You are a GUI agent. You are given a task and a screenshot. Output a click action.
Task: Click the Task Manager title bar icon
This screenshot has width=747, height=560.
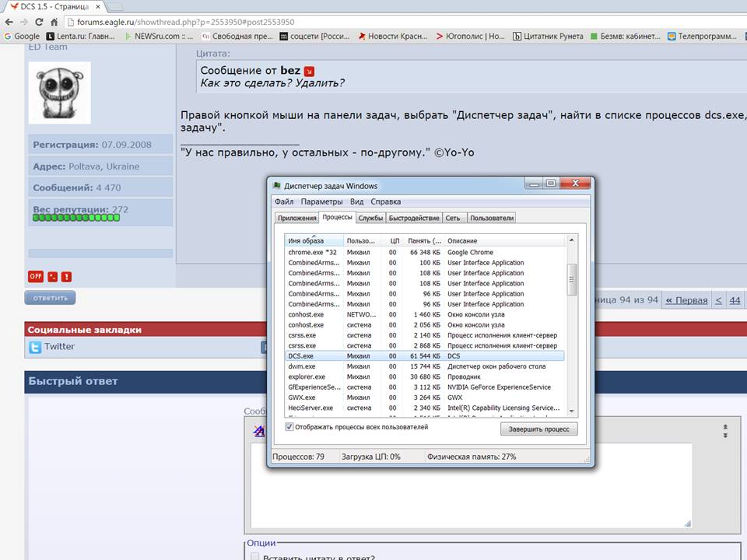click(277, 186)
